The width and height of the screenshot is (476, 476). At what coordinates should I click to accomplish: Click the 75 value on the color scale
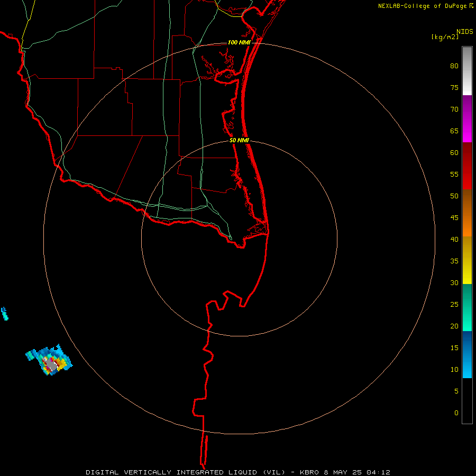454,88
